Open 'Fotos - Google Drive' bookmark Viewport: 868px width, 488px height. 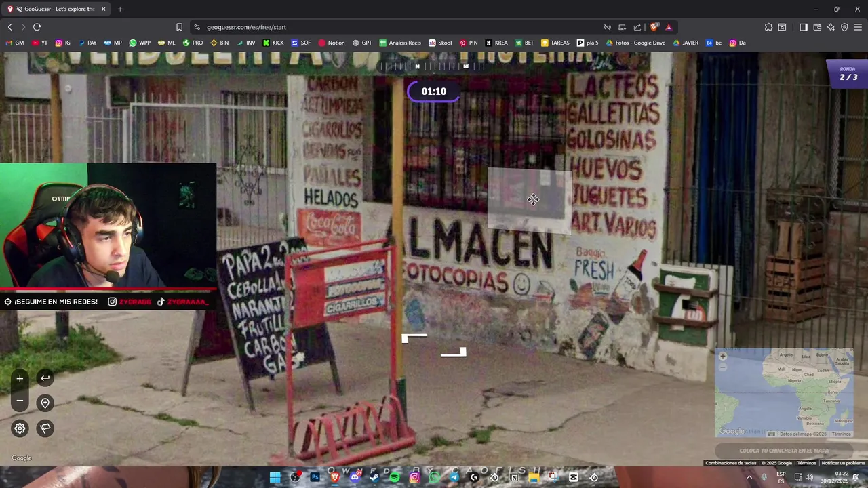(635, 43)
